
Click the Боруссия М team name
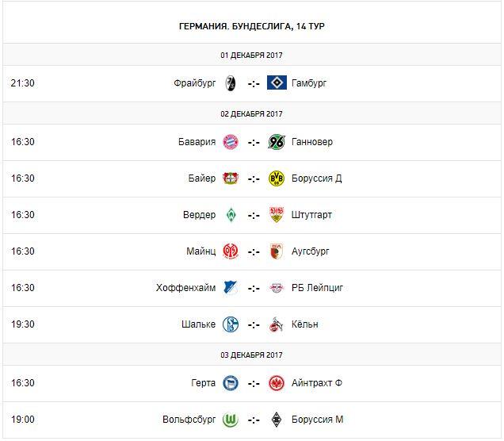[x=318, y=420]
